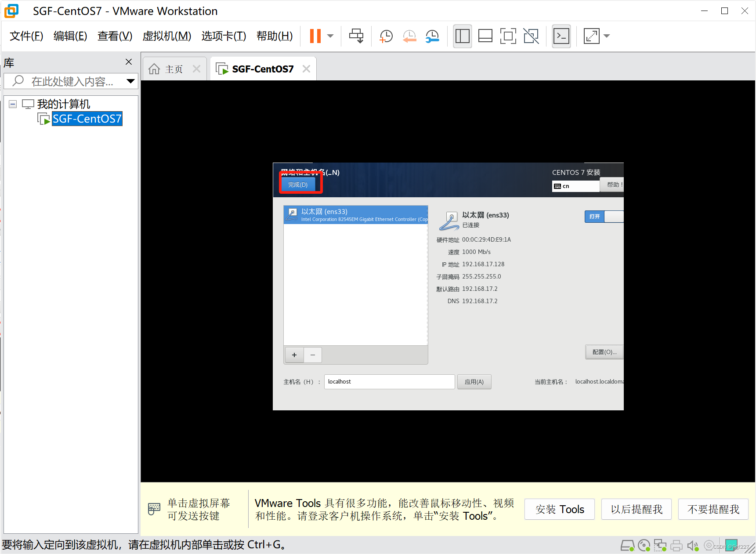
Task: Collapse the 我的计算机 tree node
Action: click(x=13, y=104)
